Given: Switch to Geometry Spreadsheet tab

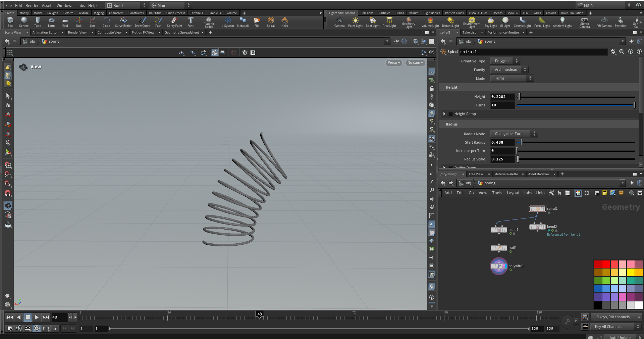Looking at the screenshot, I should 182,33.
